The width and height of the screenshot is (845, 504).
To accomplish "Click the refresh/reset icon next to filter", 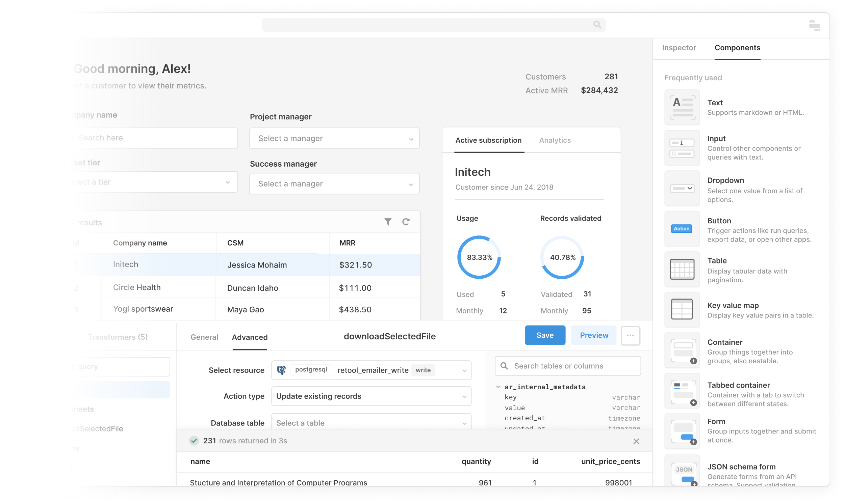I will point(406,222).
